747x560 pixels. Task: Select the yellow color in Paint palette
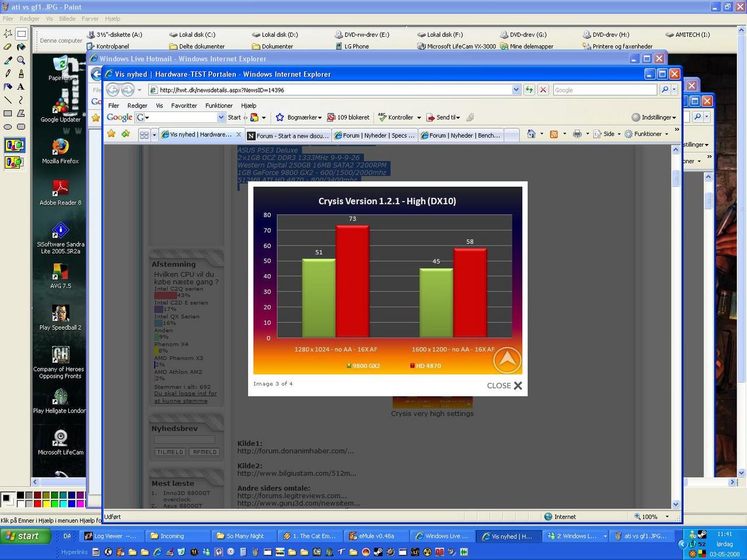tap(46, 503)
